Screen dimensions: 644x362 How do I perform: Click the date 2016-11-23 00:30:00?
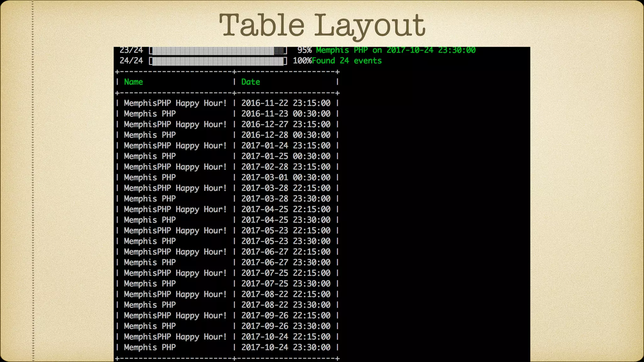286,114
